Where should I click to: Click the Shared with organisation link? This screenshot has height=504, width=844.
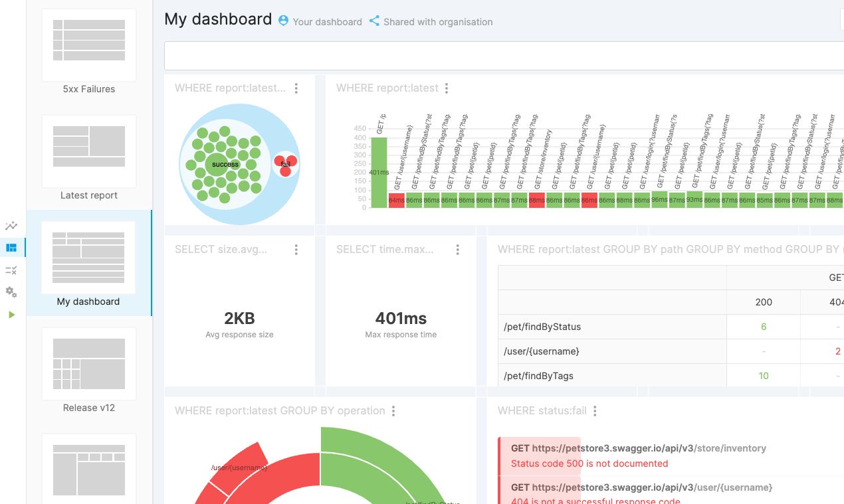coord(438,22)
